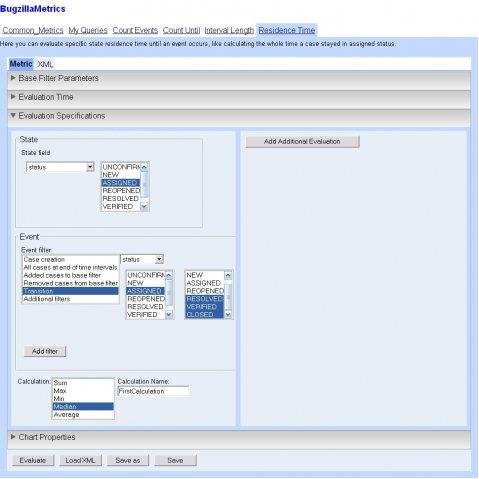Select VERIFIED in Event from-status list
This screenshot has height=479, width=479.
point(146,315)
